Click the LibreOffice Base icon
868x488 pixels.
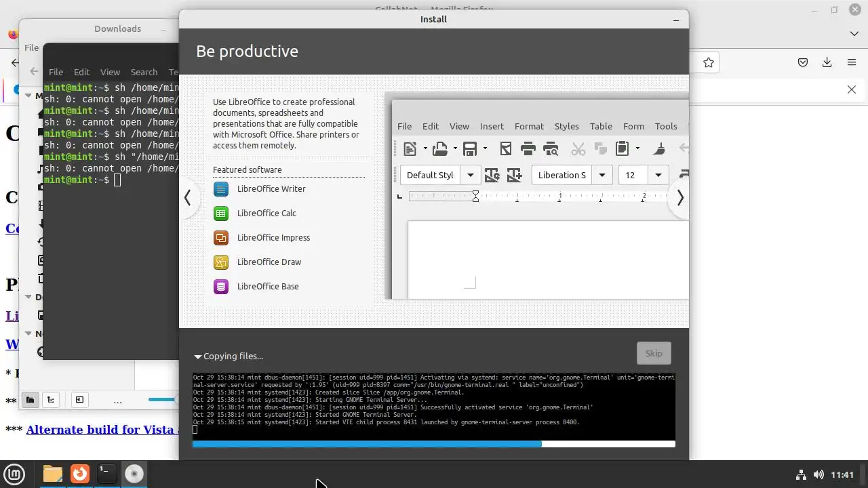click(x=221, y=287)
